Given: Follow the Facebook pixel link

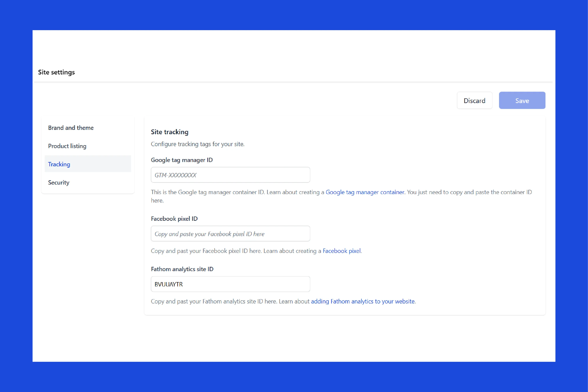Looking at the screenshot, I should 342,251.
